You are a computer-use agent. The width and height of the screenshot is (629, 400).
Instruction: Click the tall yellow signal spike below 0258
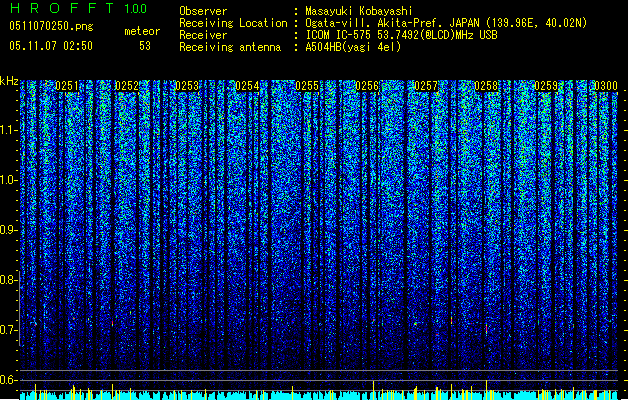click(487, 389)
